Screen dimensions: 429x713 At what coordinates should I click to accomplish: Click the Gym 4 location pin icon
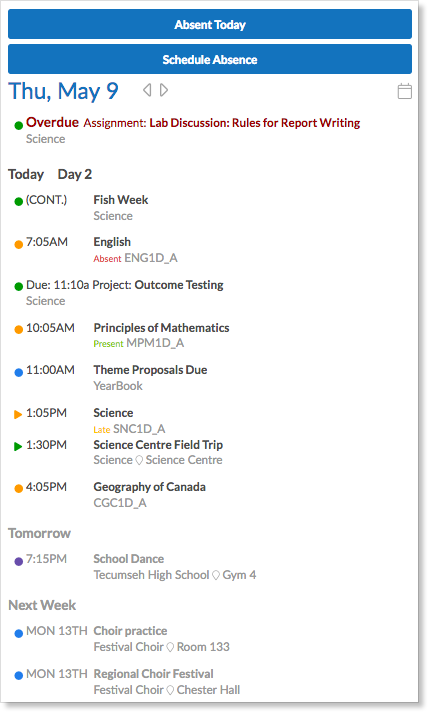point(216,575)
